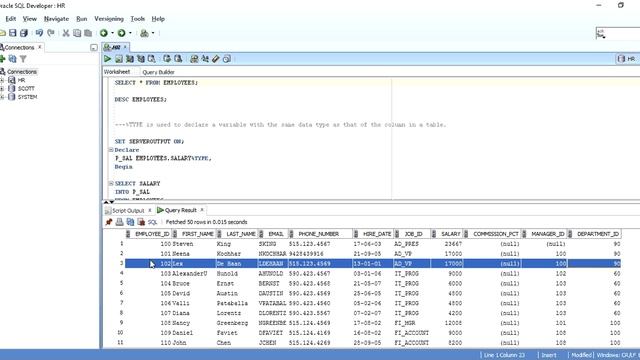Click green plus New Connection icon
The image size is (640, 360).
(2, 59)
